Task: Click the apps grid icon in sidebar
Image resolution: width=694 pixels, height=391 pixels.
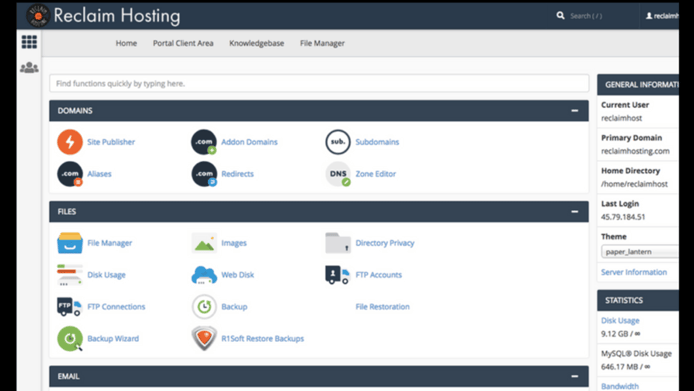Action: coord(29,42)
